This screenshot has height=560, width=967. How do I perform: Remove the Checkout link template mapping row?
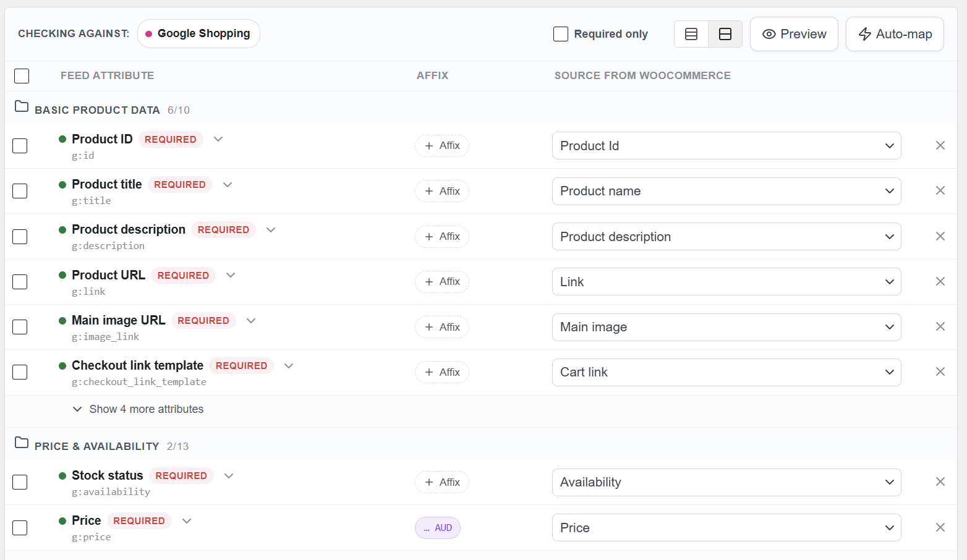[940, 371]
